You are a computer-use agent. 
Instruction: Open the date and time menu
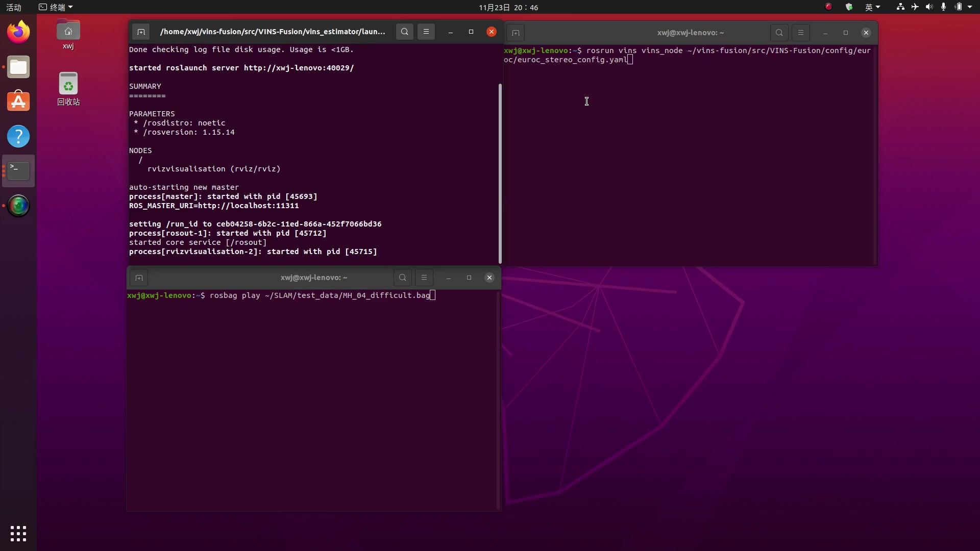click(x=508, y=7)
